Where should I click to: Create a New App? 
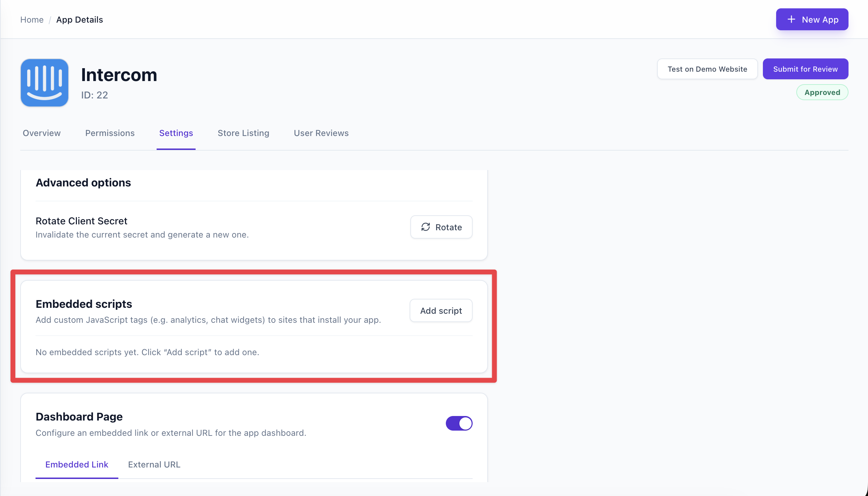click(812, 19)
